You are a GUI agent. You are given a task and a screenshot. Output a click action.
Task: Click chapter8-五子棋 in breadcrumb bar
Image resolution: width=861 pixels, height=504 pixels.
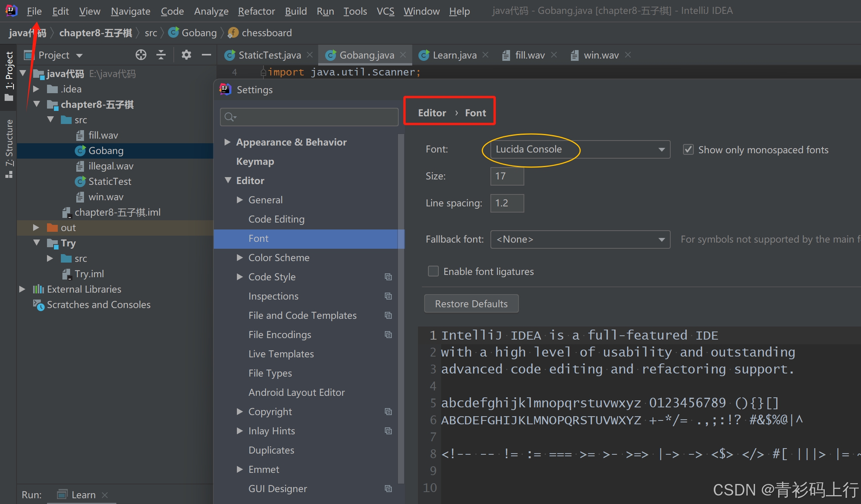point(96,33)
